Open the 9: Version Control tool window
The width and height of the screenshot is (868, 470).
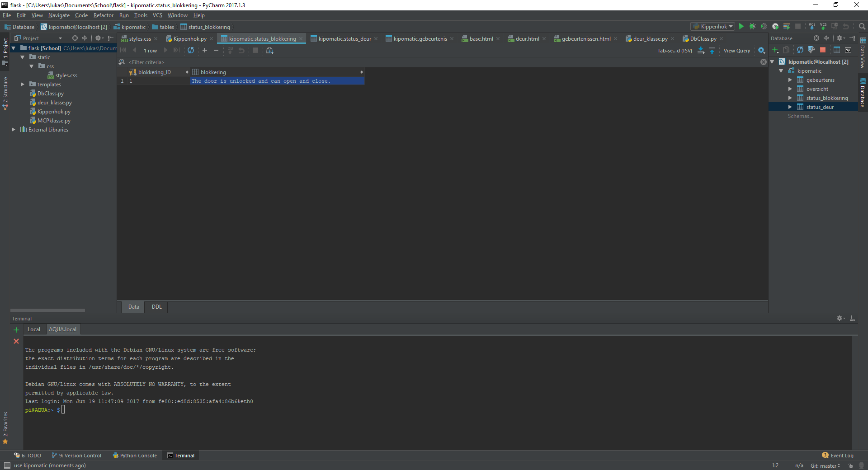coord(77,456)
